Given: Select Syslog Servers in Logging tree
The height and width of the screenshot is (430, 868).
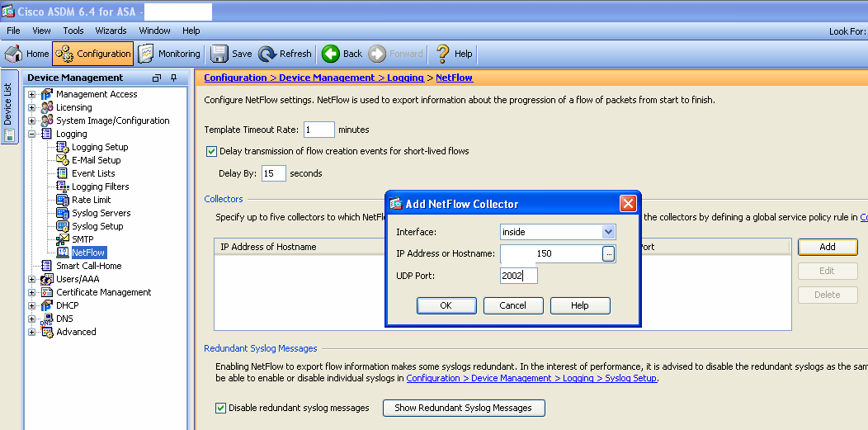Looking at the screenshot, I should (101, 213).
